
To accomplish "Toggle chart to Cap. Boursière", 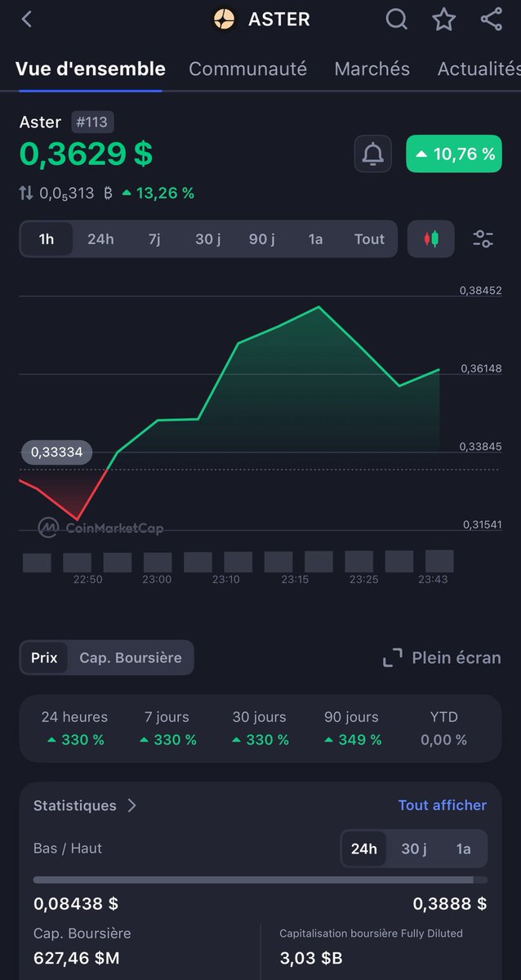I will (x=131, y=657).
